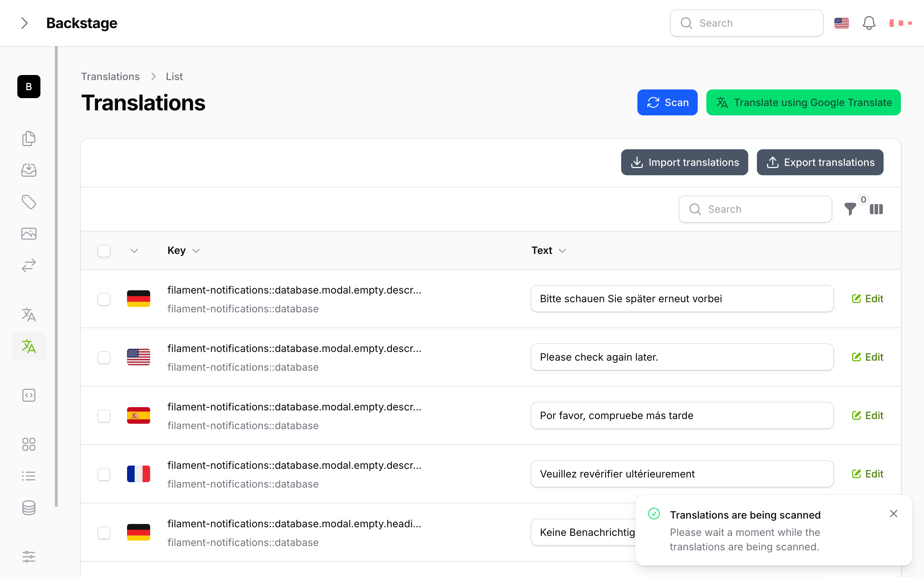Click the inbox tray sidebar icon
The width and height of the screenshot is (924, 577).
[x=29, y=170]
